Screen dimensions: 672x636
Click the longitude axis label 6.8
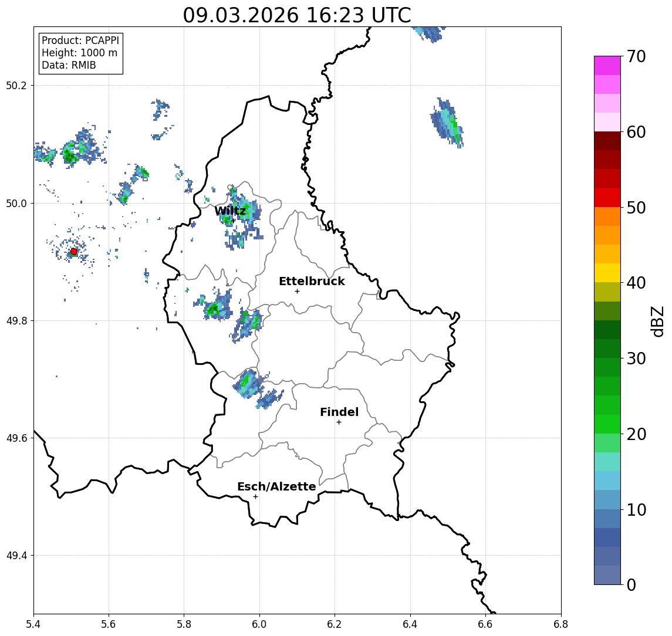click(x=560, y=624)
